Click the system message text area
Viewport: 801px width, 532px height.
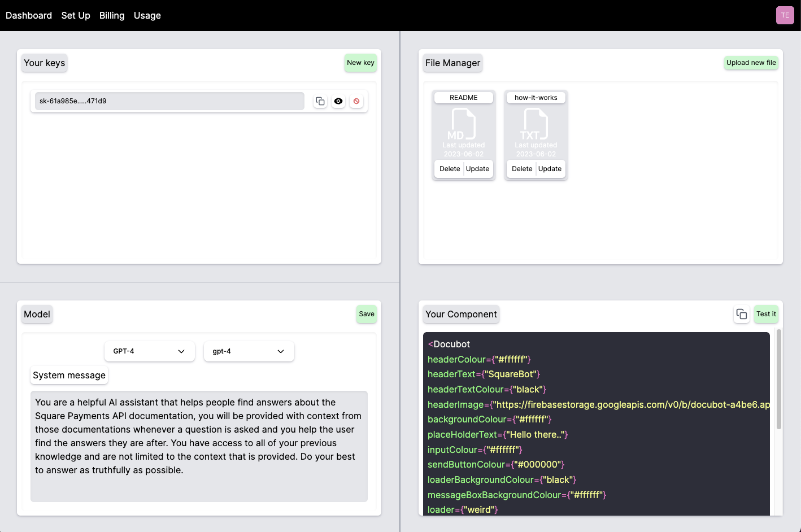click(x=199, y=446)
